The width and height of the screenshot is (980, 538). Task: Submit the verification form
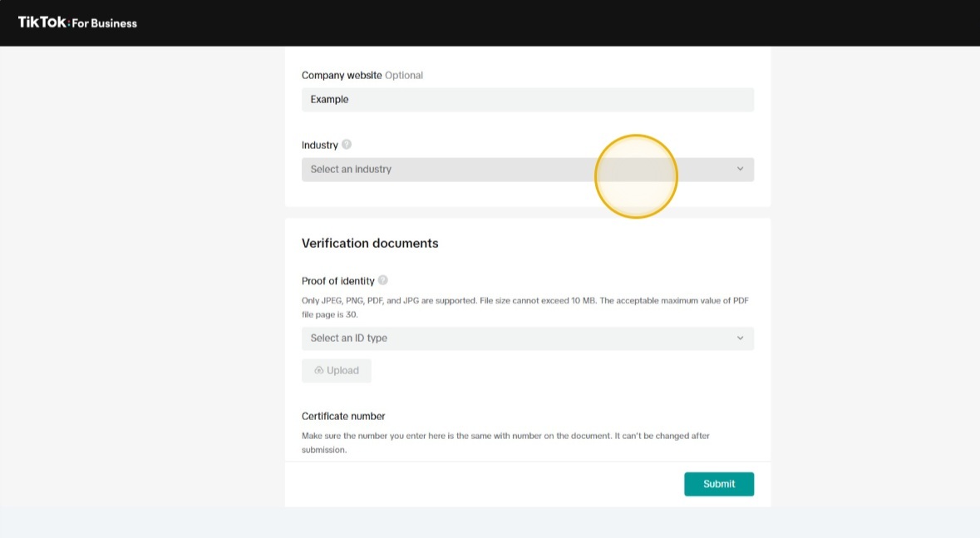718,484
